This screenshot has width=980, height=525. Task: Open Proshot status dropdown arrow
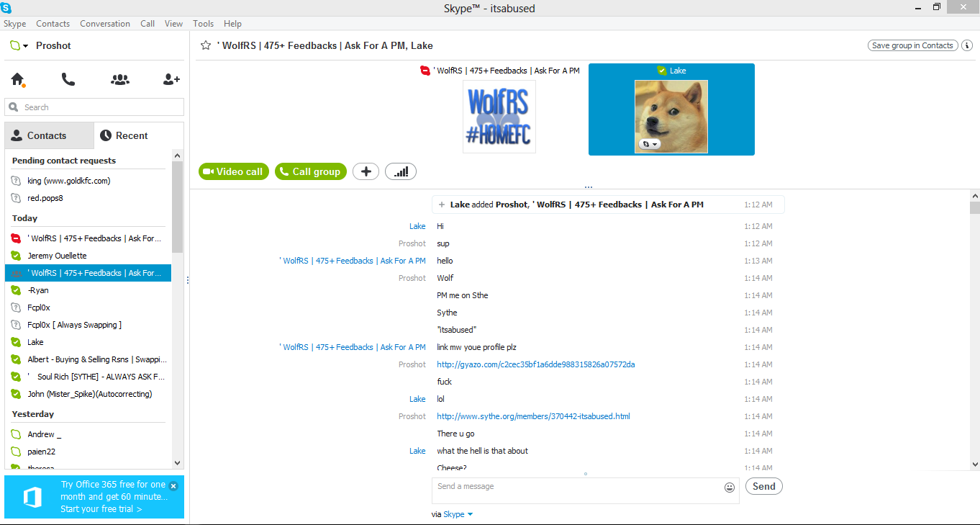pos(26,46)
